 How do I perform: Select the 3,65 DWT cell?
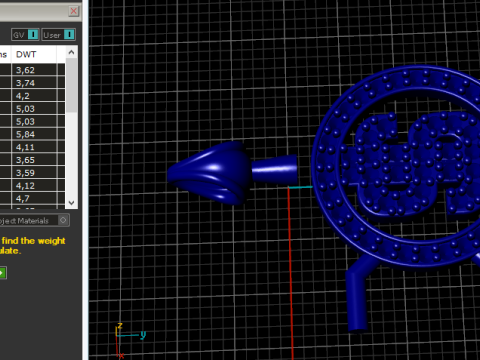(x=34, y=160)
